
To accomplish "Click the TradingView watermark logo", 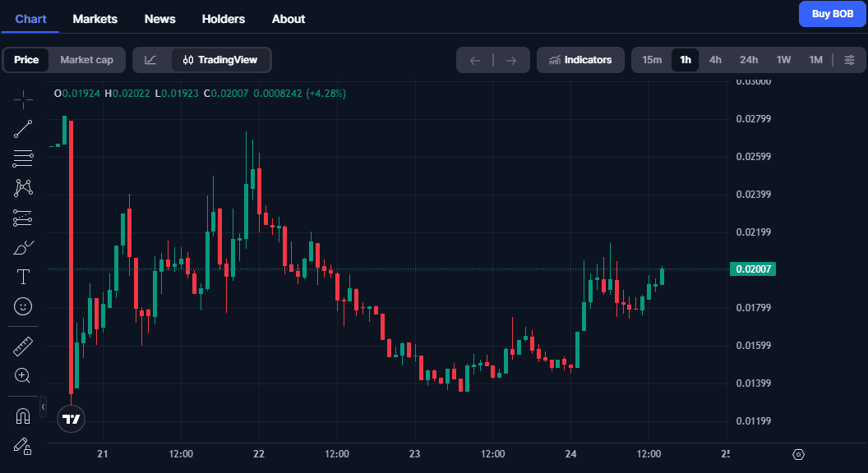I will (71, 418).
